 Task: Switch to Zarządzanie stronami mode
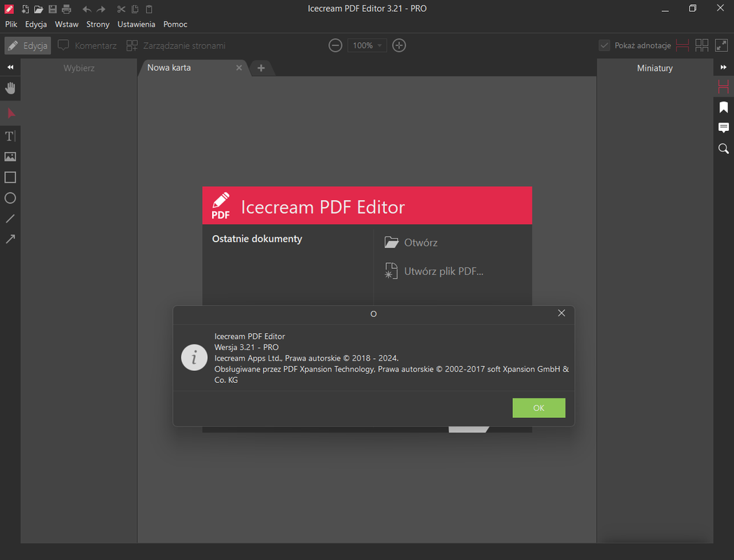coord(176,45)
